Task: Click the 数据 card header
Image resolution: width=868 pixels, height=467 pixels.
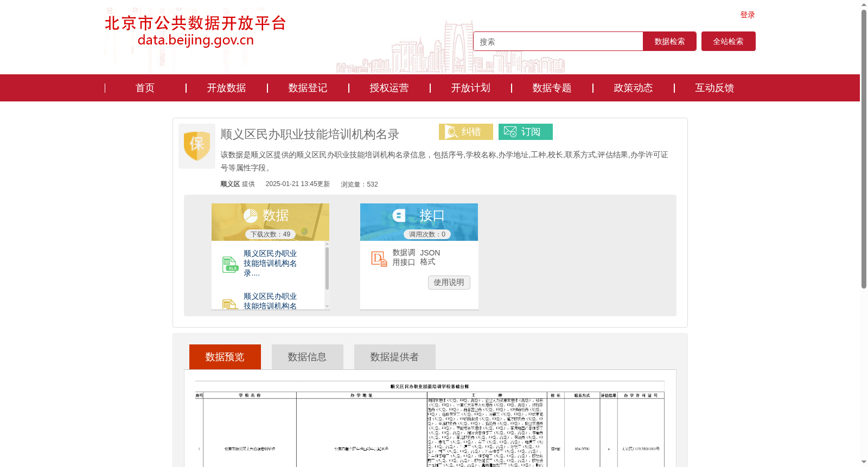Action: (270, 222)
